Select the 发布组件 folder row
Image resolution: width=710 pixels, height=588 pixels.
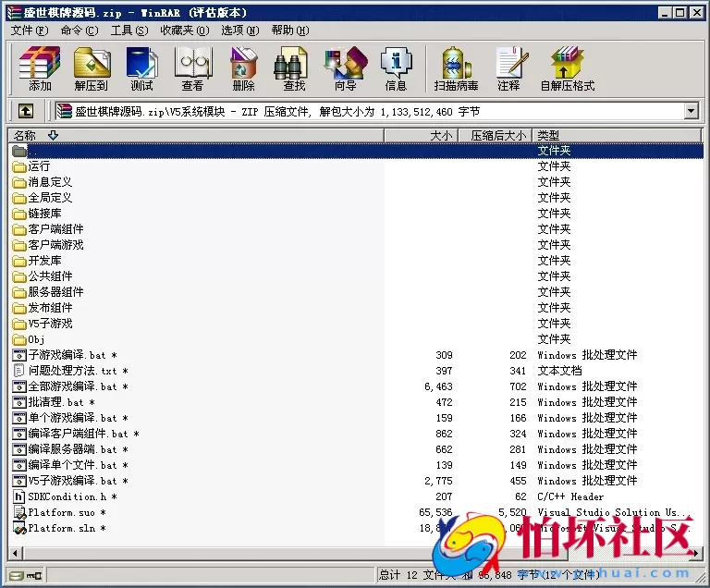coord(356,308)
